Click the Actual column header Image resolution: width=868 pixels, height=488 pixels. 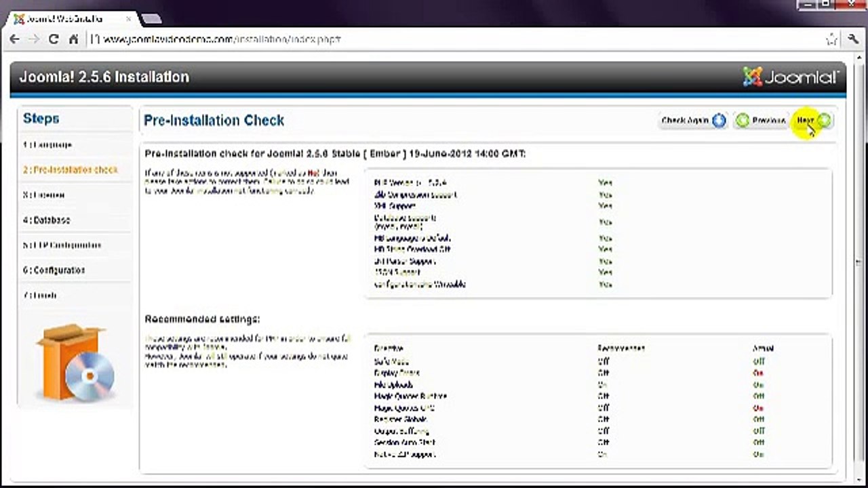(x=763, y=348)
